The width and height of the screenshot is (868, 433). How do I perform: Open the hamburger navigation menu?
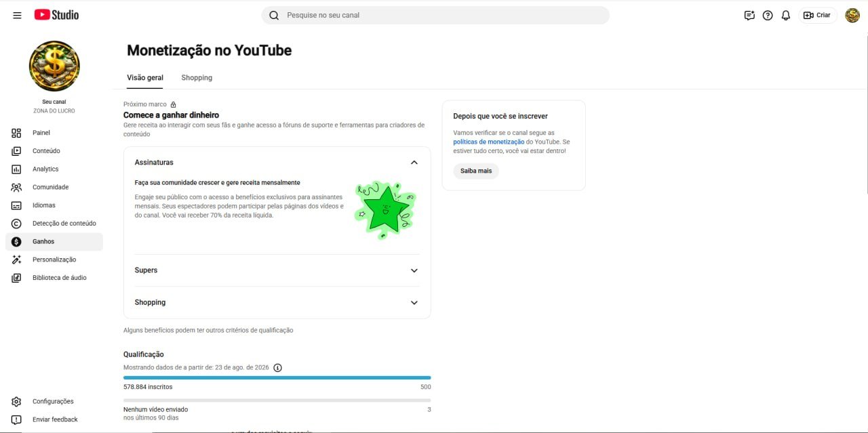pos(17,15)
